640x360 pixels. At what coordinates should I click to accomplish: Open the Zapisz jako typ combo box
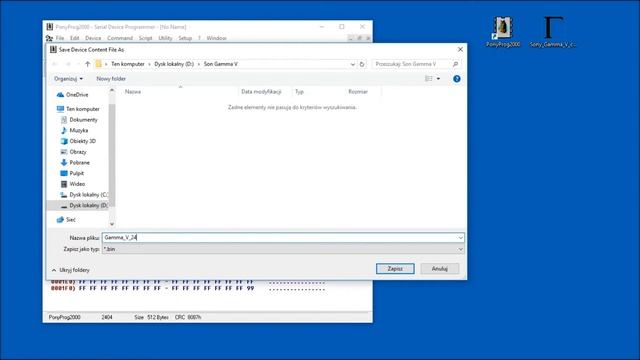tap(283, 249)
